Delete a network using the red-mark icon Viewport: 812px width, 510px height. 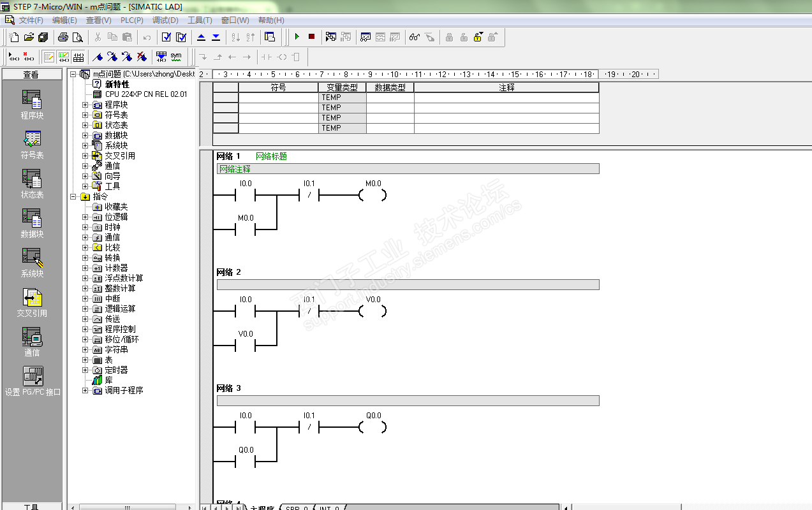[x=28, y=57]
